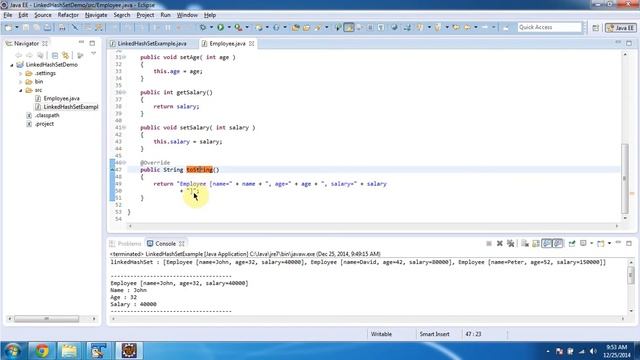Open the External Tools dropdown arrow

(x=247, y=27)
